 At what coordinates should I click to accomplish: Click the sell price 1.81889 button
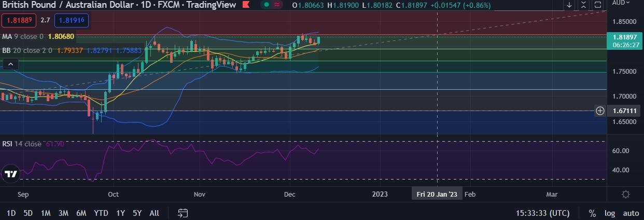pyautogui.click(x=19, y=21)
